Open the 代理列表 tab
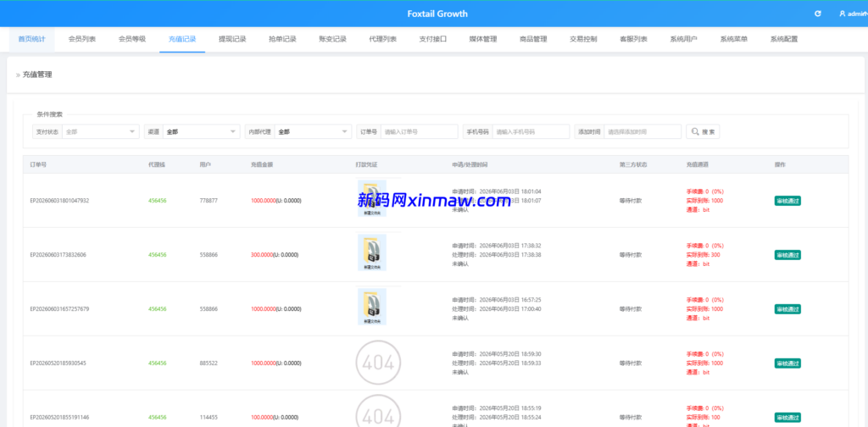Viewport: 868px width, 427px height. coord(382,39)
